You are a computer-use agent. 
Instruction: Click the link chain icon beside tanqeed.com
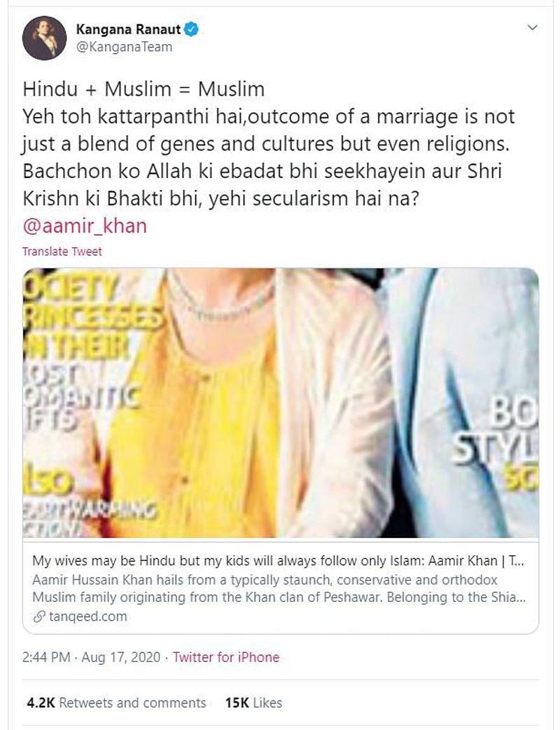click(x=38, y=617)
